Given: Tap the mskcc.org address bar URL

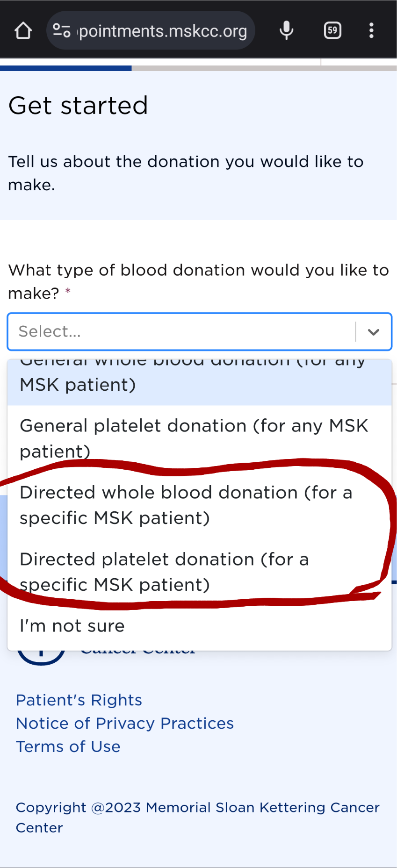Looking at the screenshot, I should (163, 31).
